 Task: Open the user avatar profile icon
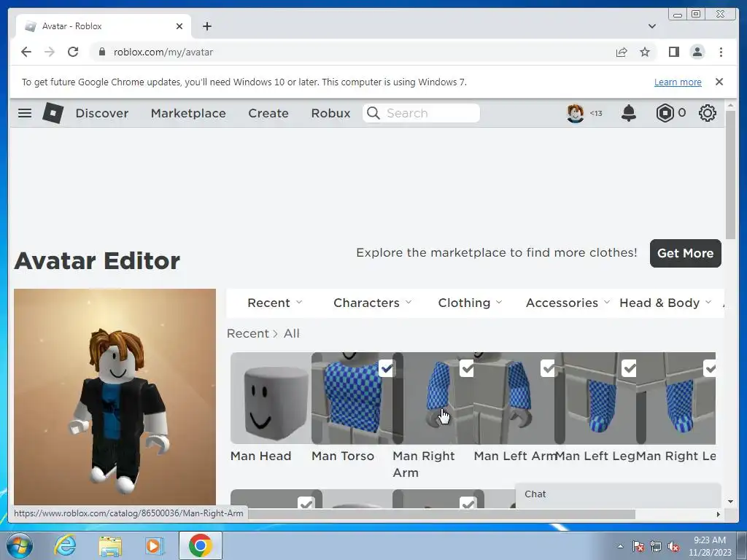pos(575,113)
